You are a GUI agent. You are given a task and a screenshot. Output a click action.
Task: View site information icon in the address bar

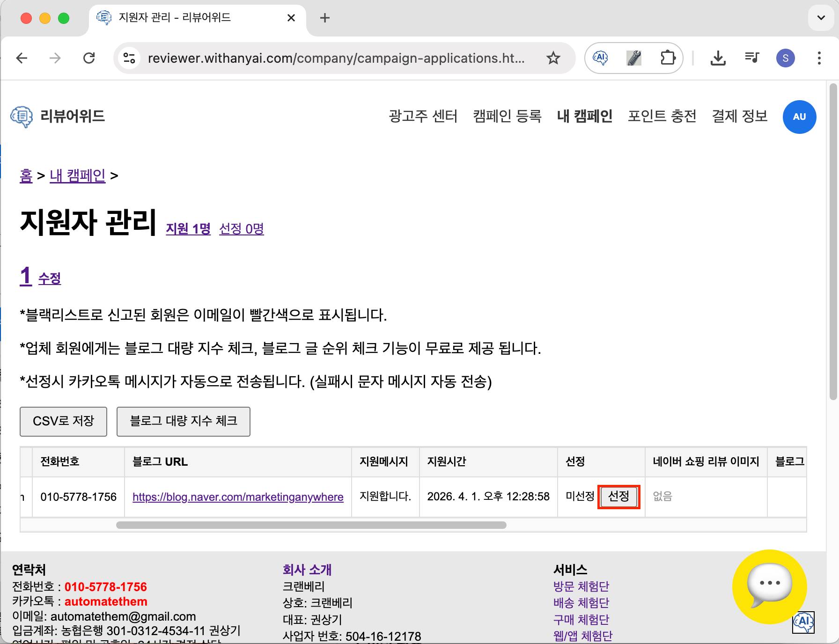coord(129,58)
